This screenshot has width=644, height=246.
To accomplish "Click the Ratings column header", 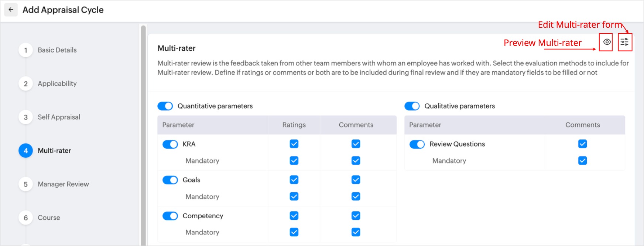I will point(294,125).
